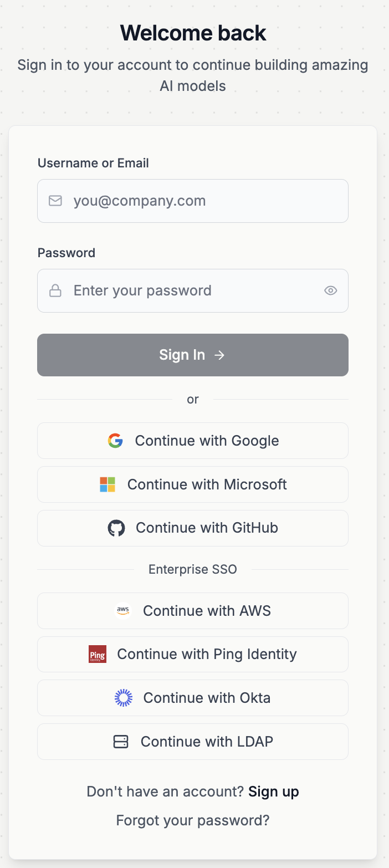Click Forgot your password link

coord(192,820)
